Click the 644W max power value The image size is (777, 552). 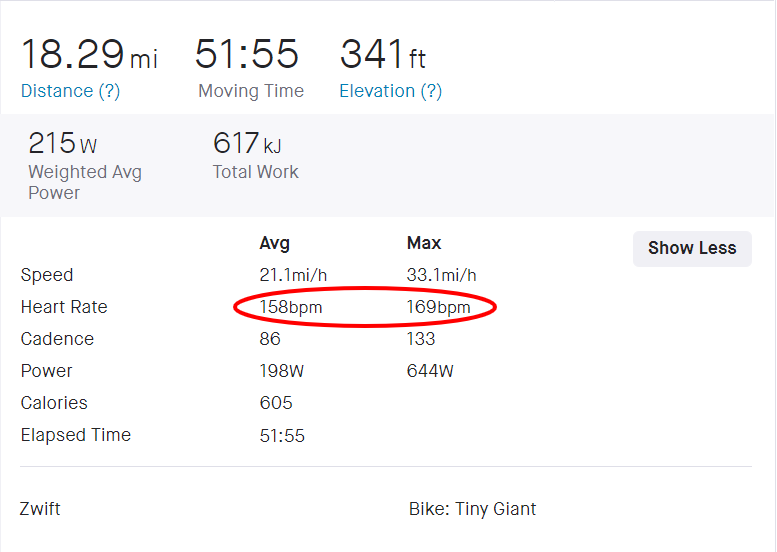click(x=430, y=371)
